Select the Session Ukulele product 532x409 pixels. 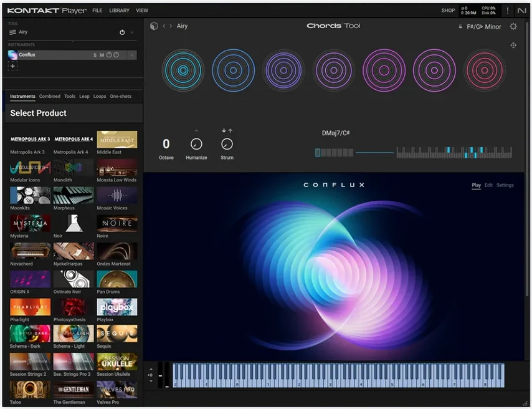click(117, 365)
